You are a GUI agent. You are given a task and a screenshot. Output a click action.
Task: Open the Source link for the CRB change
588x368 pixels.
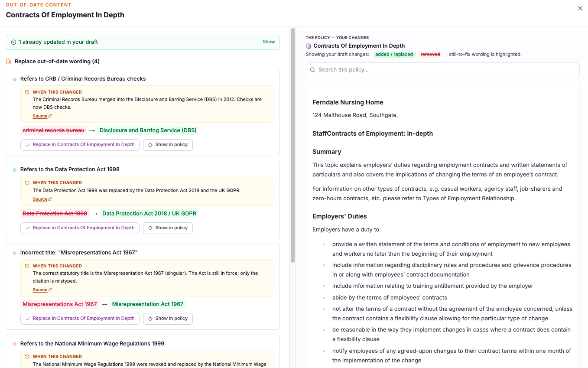pos(42,116)
